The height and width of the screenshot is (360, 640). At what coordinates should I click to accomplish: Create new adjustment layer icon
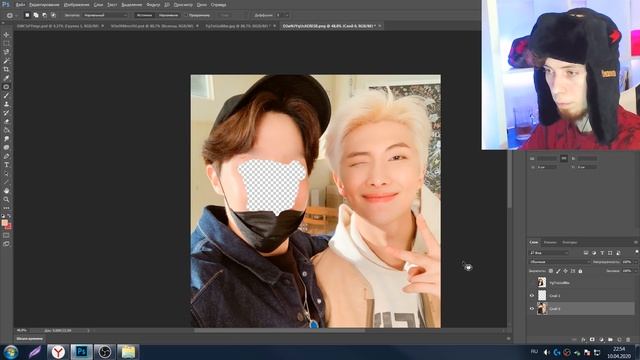[x=602, y=340]
